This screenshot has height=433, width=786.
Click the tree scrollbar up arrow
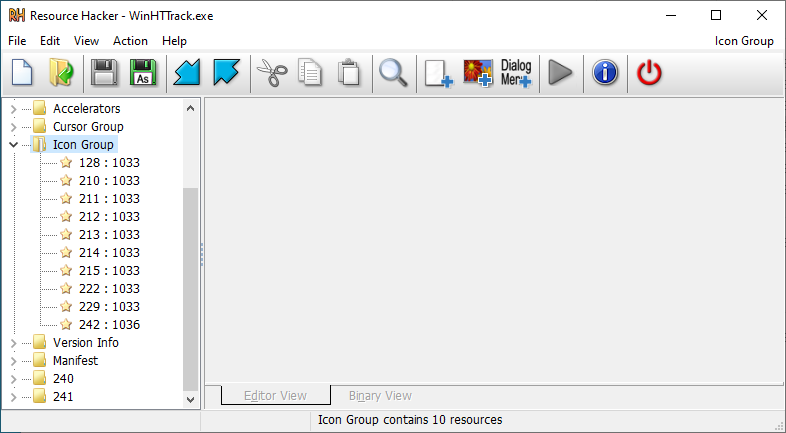point(190,108)
